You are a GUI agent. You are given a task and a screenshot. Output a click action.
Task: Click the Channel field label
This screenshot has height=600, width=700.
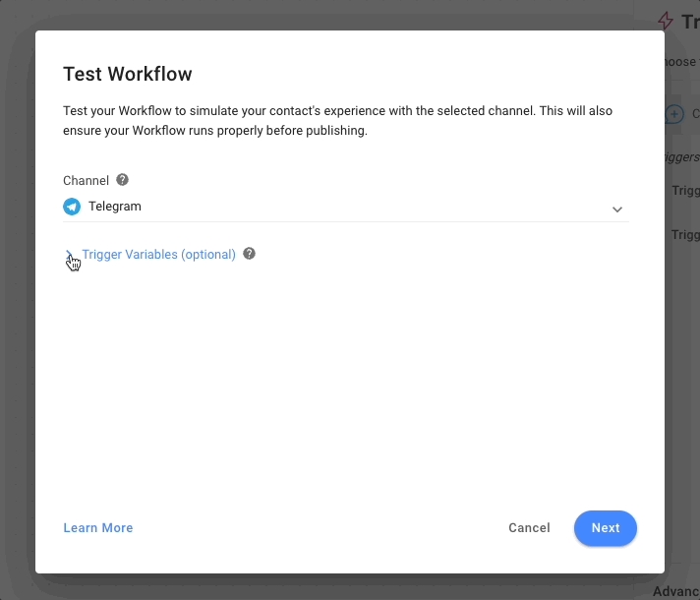click(x=86, y=180)
